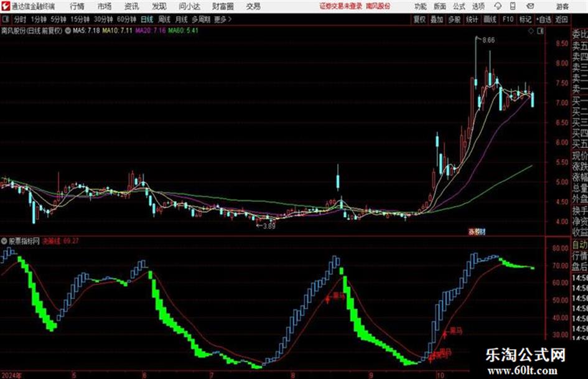The image size is (588, 379).
Task: Click the 8.66 high price marker
Action: 488,40
